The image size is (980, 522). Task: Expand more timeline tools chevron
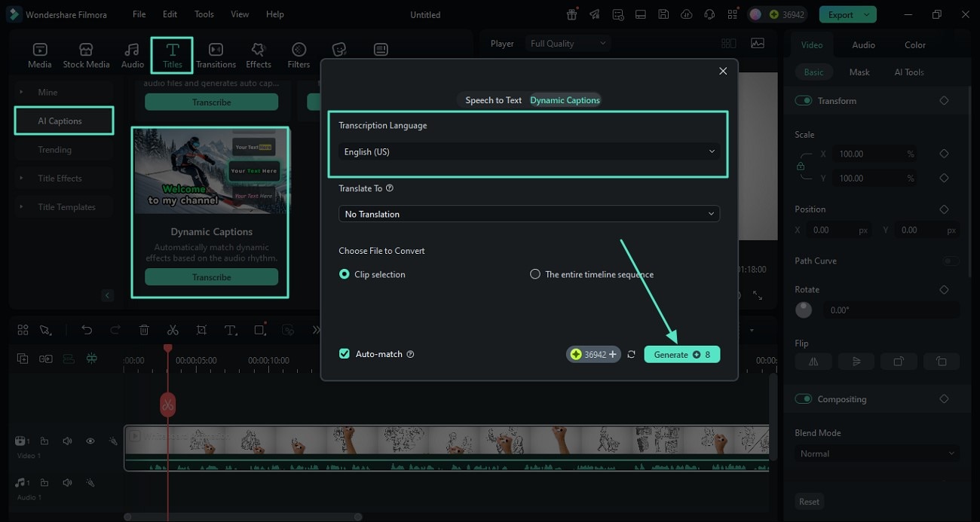316,330
